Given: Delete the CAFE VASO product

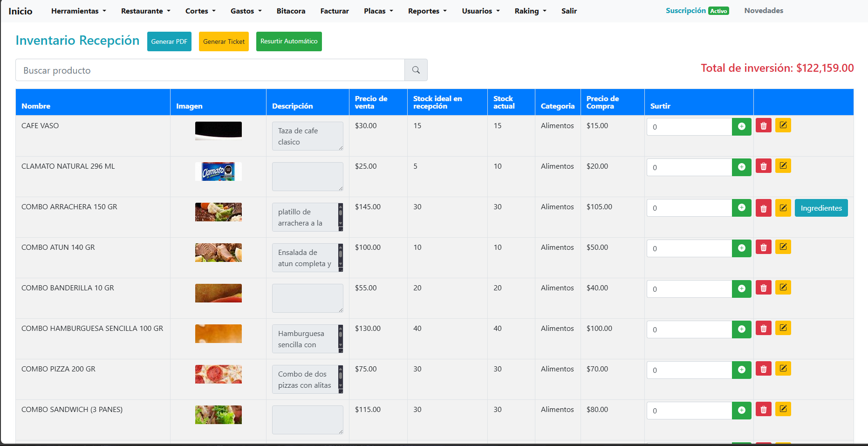Looking at the screenshot, I should point(763,126).
